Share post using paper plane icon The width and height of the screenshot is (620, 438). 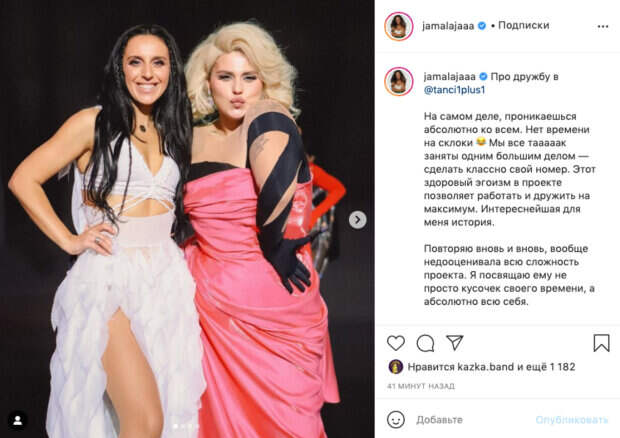click(455, 343)
